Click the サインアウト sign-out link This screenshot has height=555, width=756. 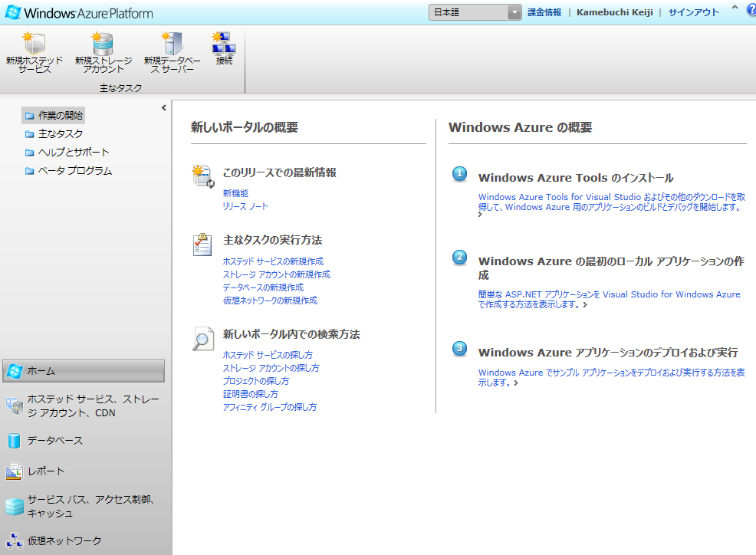click(693, 12)
